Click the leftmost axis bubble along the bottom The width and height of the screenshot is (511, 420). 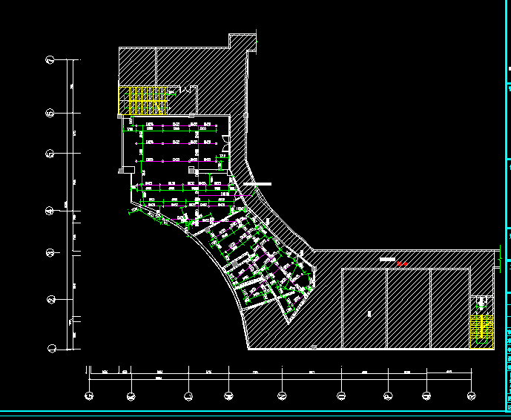[x=89, y=396]
